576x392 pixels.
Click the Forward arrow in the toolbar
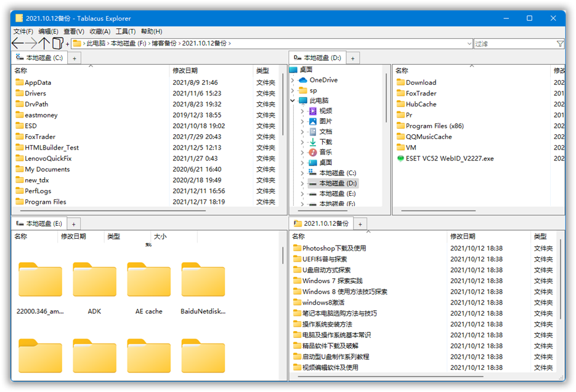coord(31,44)
